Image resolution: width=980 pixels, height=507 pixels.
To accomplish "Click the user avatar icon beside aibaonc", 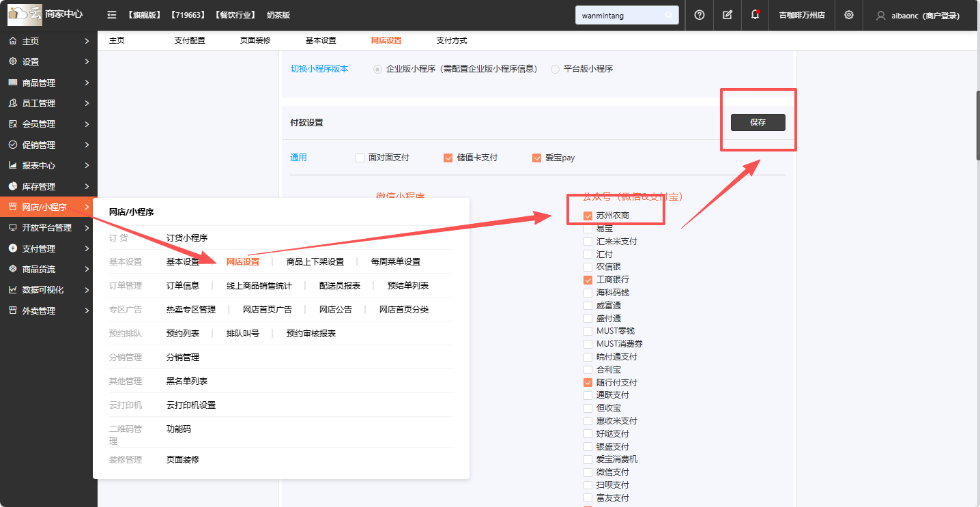I will (x=881, y=15).
